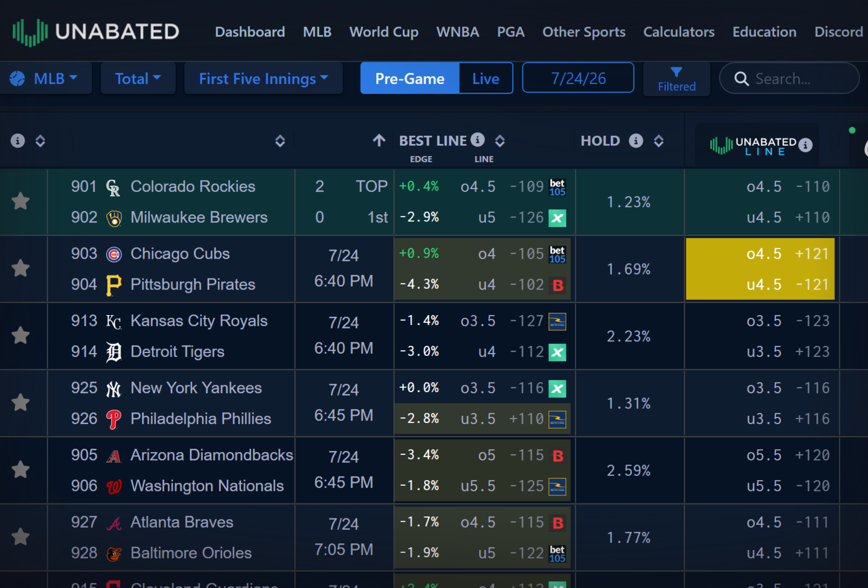Image resolution: width=868 pixels, height=588 pixels.
Task: Switch to Pre-Game mode
Action: (x=410, y=78)
